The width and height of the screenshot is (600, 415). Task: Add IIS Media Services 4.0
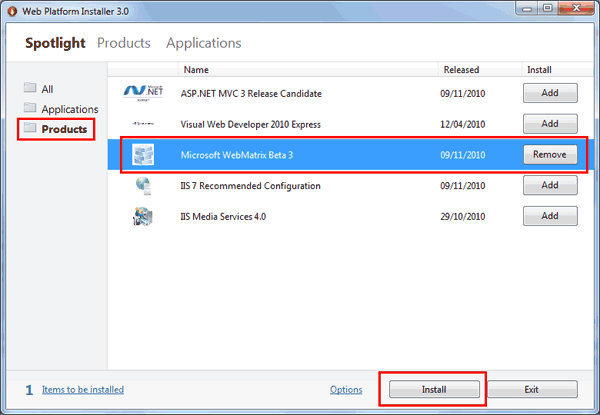pos(550,216)
